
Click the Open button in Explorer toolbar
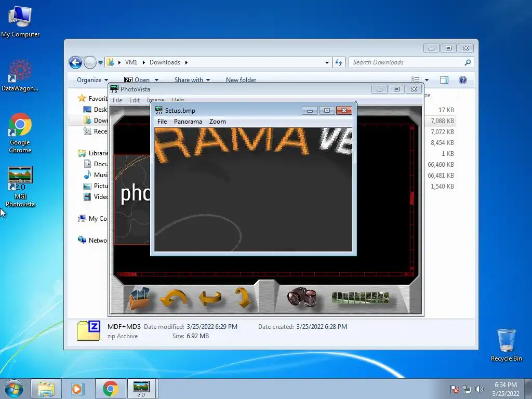click(x=137, y=80)
